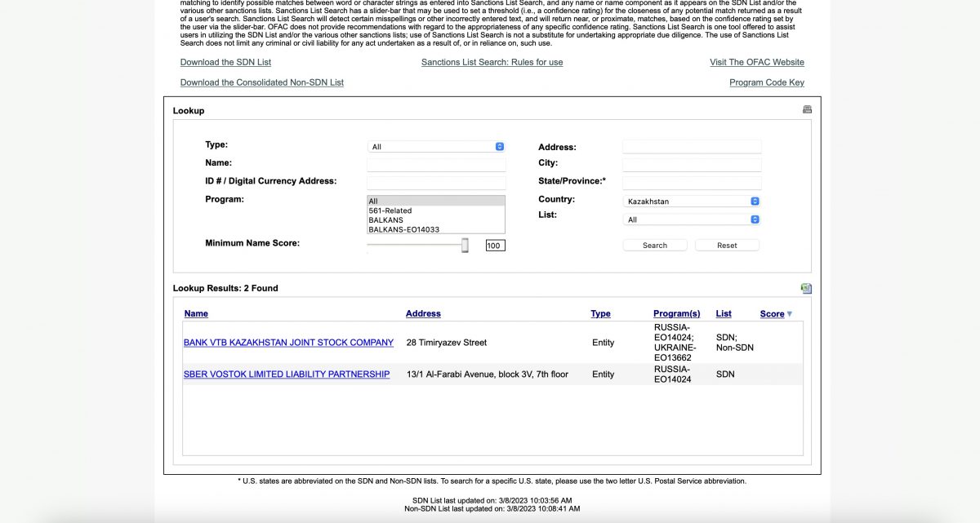This screenshot has height=523, width=980.
Task: Click the Search button
Action: (655, 245)
